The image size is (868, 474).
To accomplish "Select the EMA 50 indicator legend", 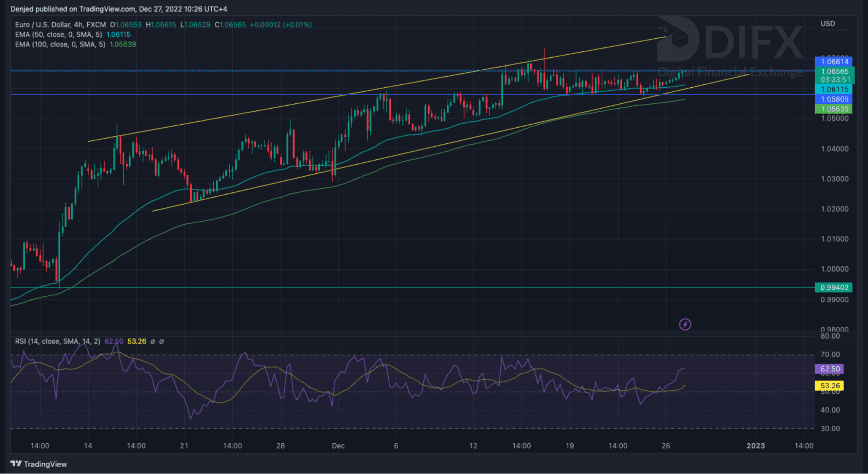I will (59, 35).
